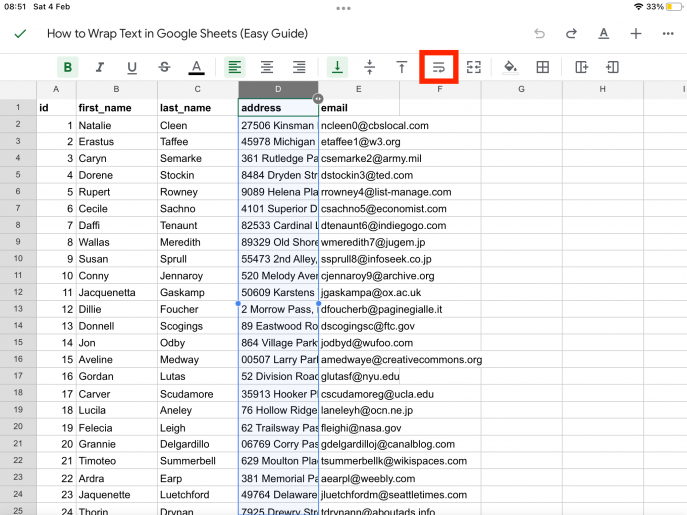The width and height of the screenshot is (687, 515).
Task: Select cell containing 'Jacquenetta'
Action: click(117, 292)
